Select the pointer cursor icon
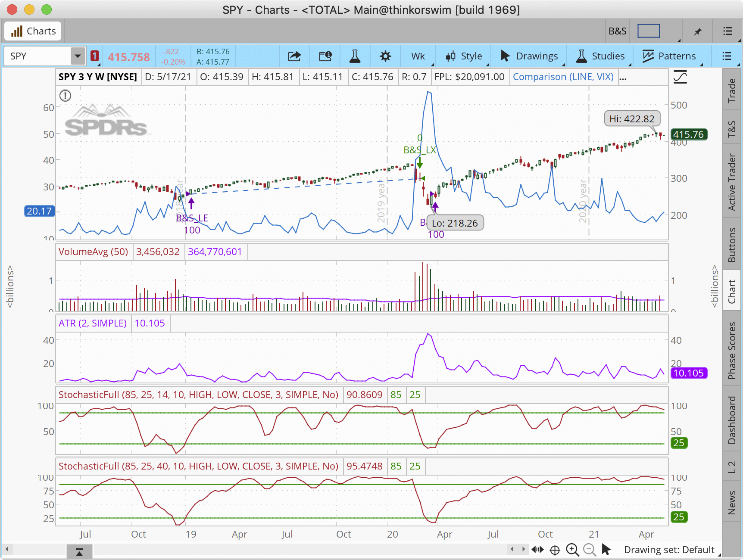The image size is (743, 560). tap(606, 550)
